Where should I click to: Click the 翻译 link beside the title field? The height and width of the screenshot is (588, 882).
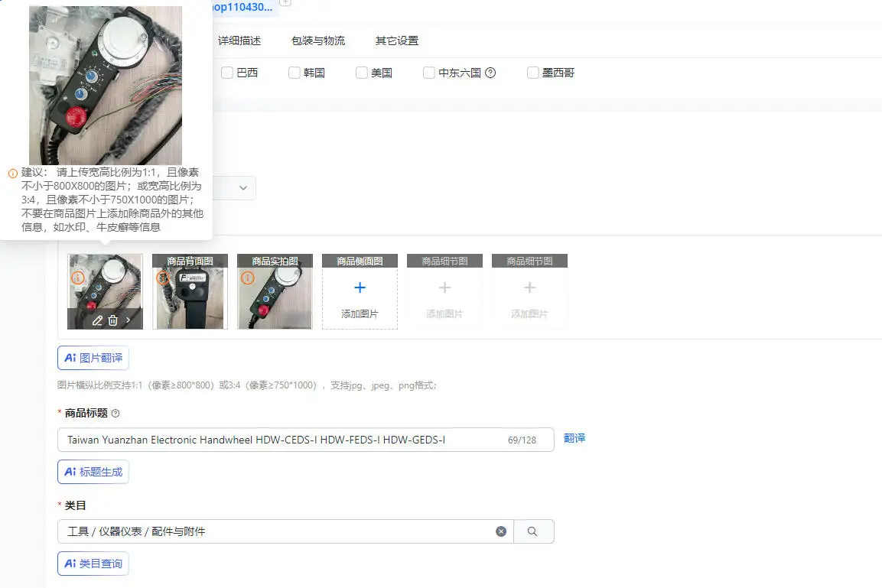[574, 438]
